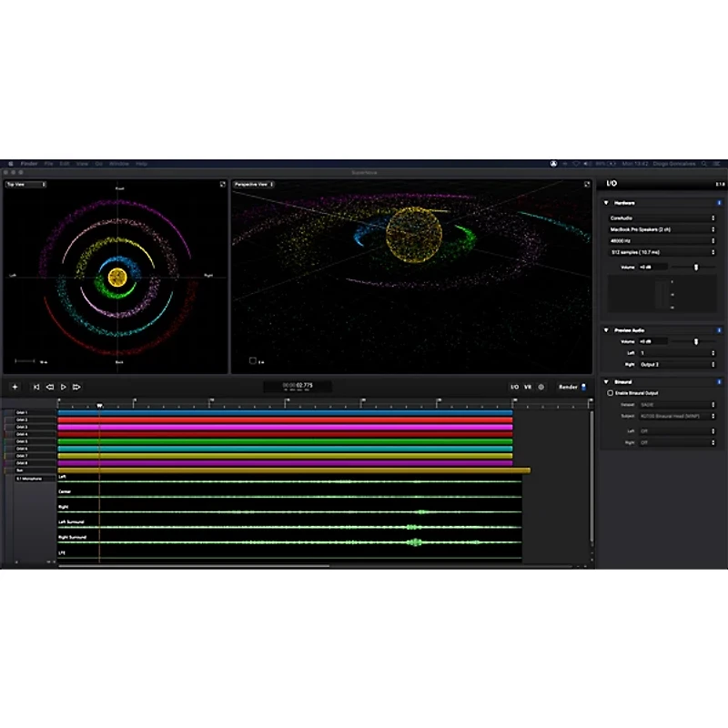Click the fast-forward transport icon
The image size is (728, 728).
(76, 387)
